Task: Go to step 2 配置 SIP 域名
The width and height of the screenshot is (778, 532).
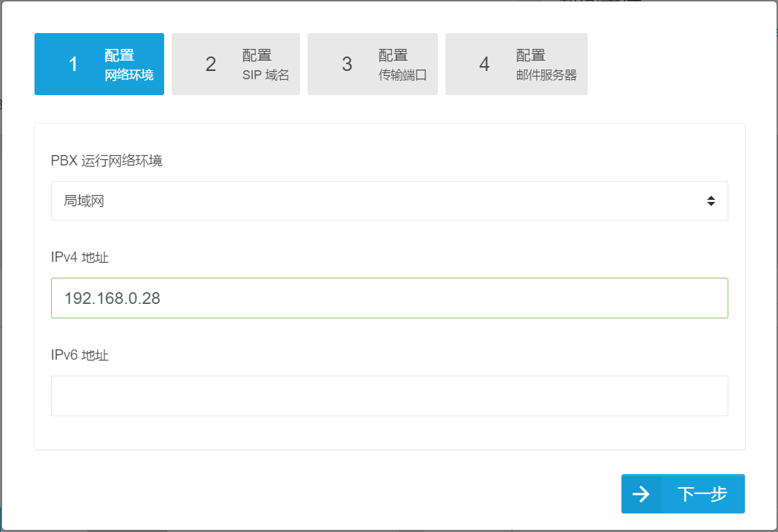Action: [236, 64]
